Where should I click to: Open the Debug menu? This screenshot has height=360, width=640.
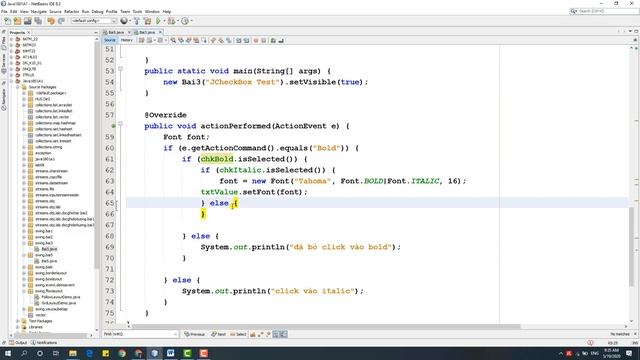click(97, 11)
